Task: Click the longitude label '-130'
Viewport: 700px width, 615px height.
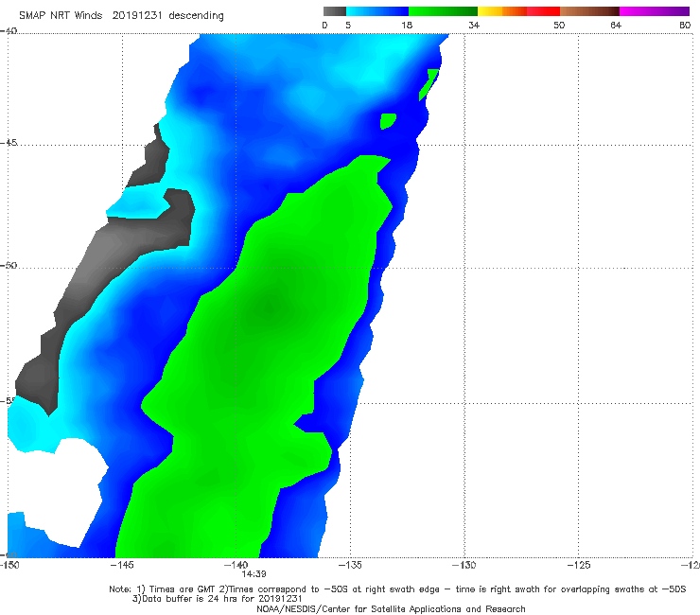Action: pos(464,565)
